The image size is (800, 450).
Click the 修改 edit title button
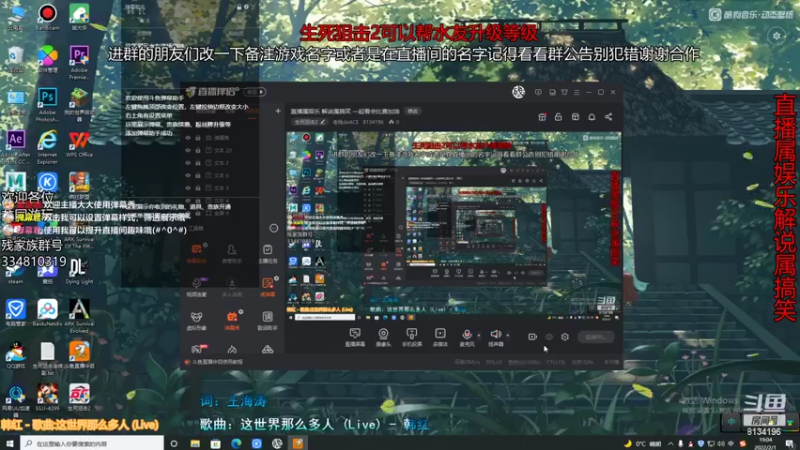pos(412,111)
